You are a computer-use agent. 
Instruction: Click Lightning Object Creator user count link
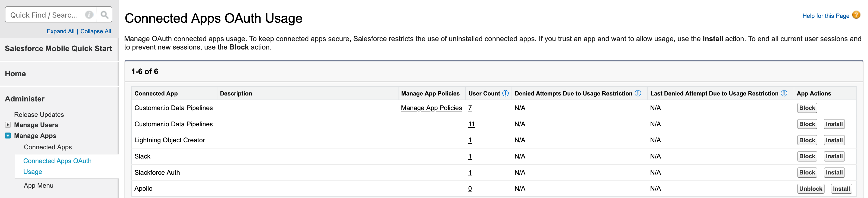tap(470, 140)
